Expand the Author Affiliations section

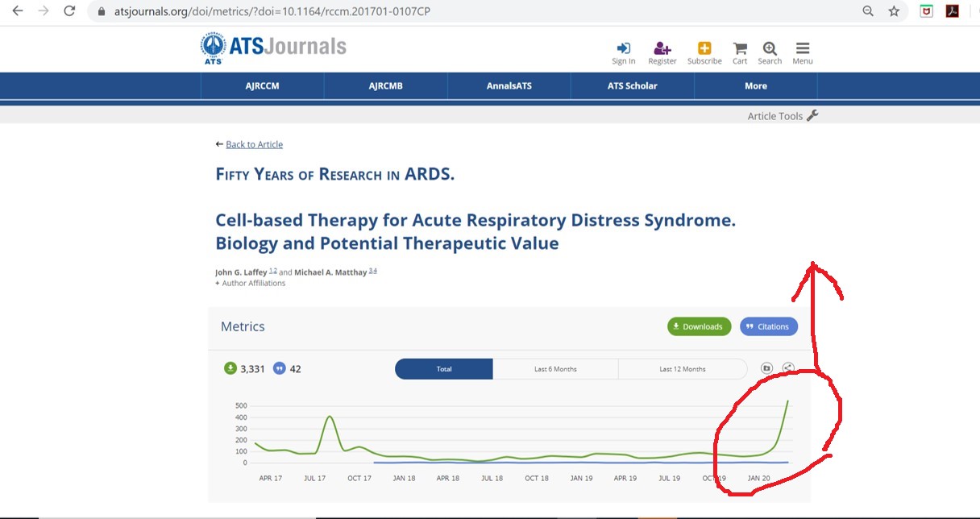[x=250, y=283]
